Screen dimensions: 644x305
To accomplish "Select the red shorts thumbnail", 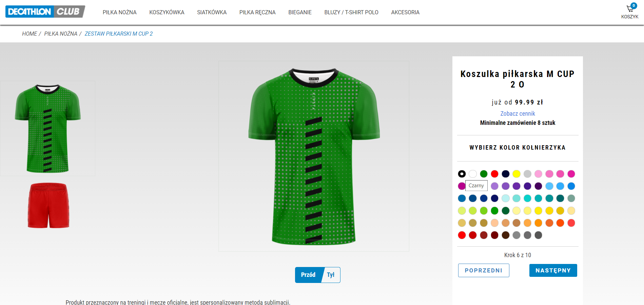I will (48, 205).
